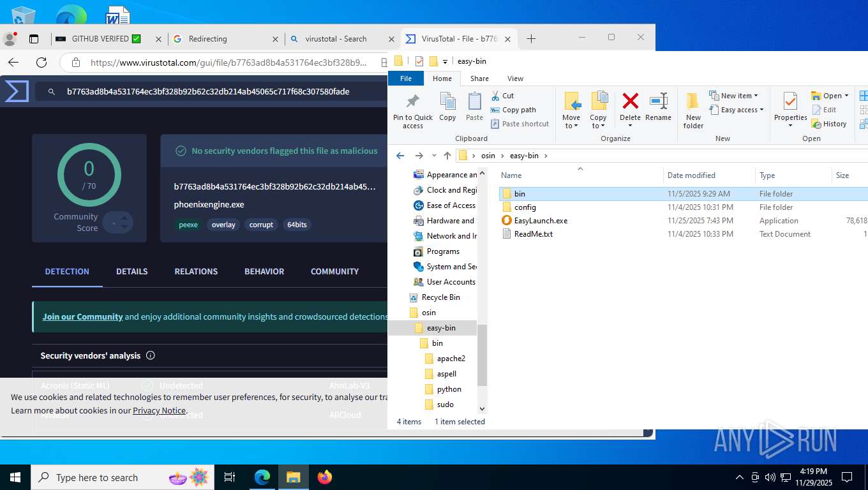This screenshot has height=490, width=868.
Task: Rename the selected item
Action: 658,107
